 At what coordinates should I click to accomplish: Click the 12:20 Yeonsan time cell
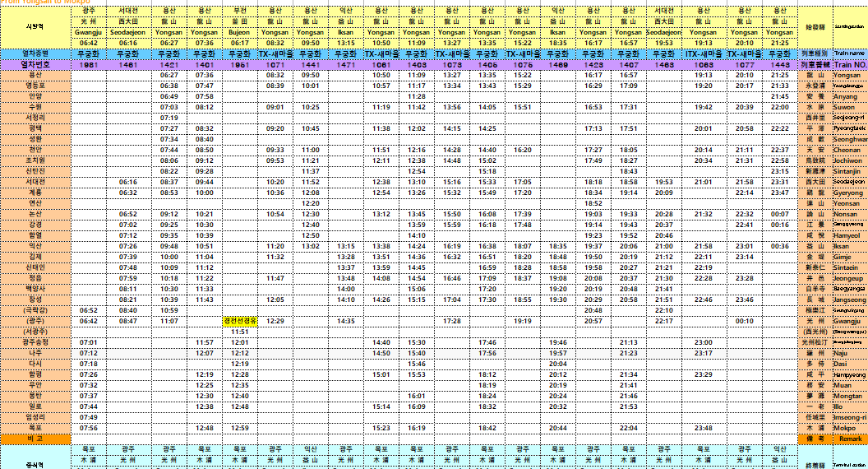(311, 203)
